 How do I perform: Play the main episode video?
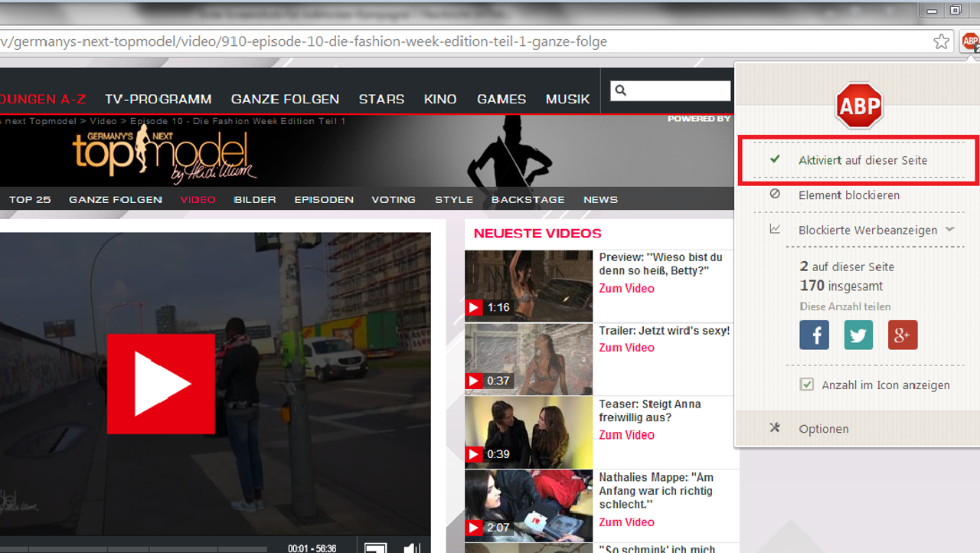[161, 384]
